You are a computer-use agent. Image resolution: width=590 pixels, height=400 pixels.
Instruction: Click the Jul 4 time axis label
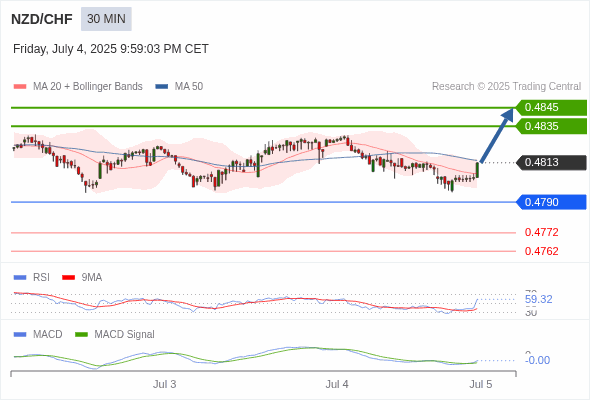tap(337, 384)
